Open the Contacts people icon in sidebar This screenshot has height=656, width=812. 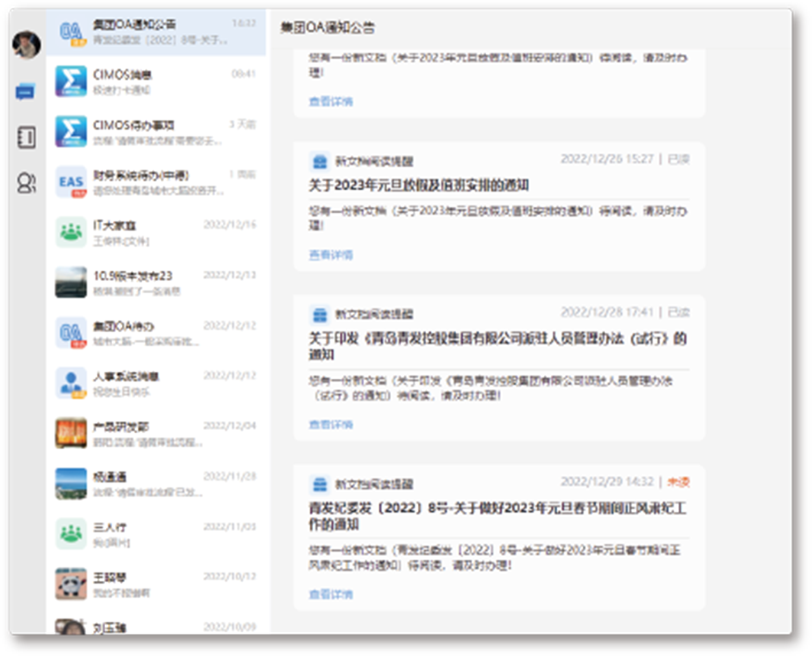26,183
